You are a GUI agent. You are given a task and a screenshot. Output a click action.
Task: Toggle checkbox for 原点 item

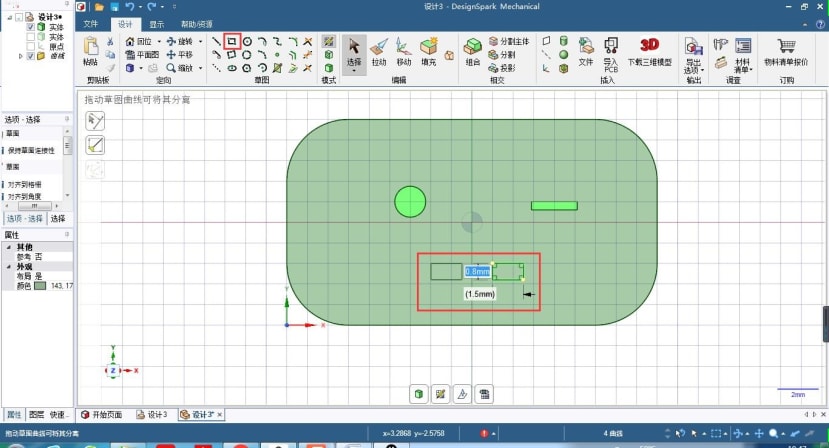30,47
